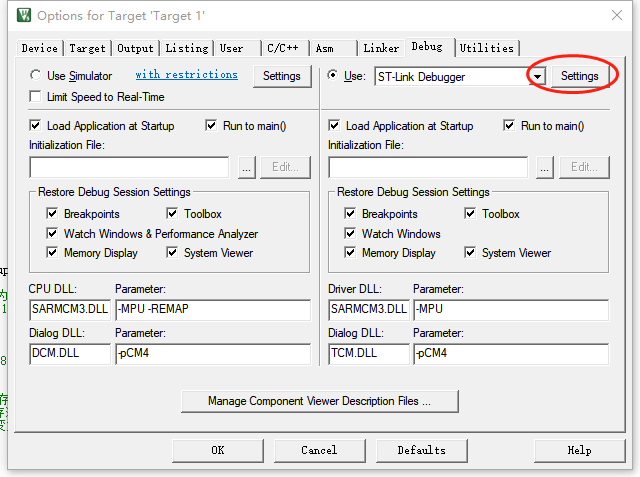The width and height of the screenshot is (640, 477).
Task: Toggle debugger Load Application at Startup
Action: (x=334, y=125)
